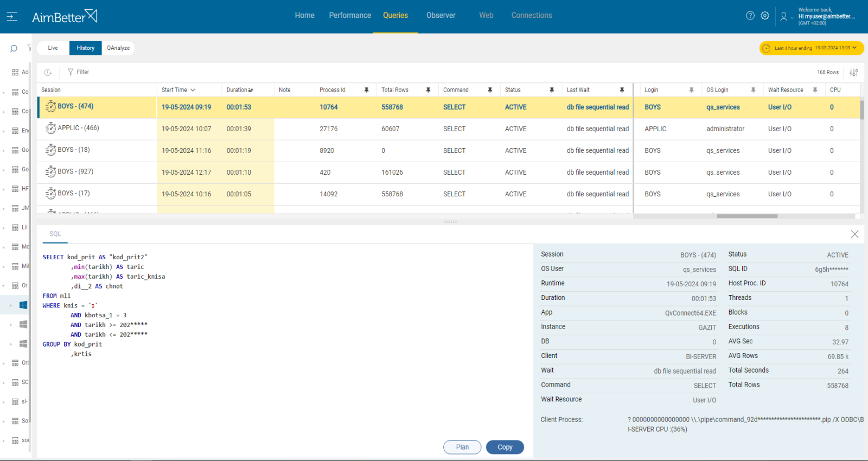The image size is (868, 461).
Task: Select the SQL tab in details panel
Action: pyautogui.click(x=55, y=234)
